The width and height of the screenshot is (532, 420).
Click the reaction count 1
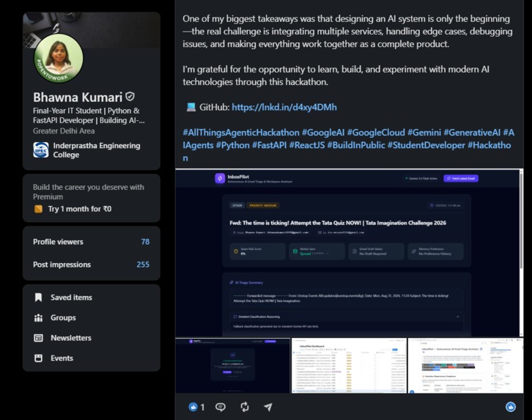point(202,407)
